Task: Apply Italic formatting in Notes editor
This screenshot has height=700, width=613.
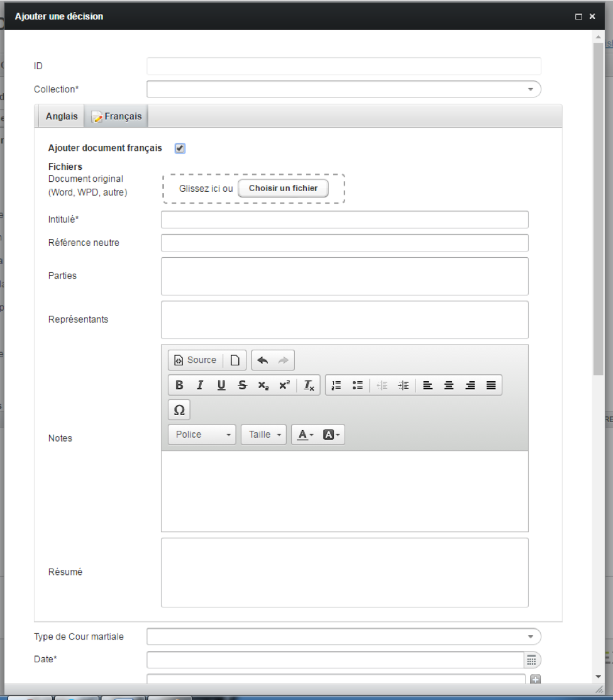Action: tap(200, 386)
